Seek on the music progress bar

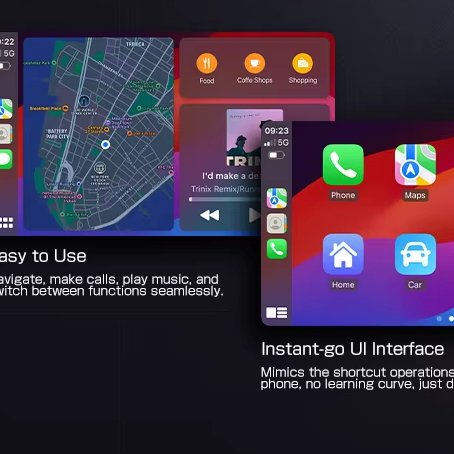(x=225, y=199)
